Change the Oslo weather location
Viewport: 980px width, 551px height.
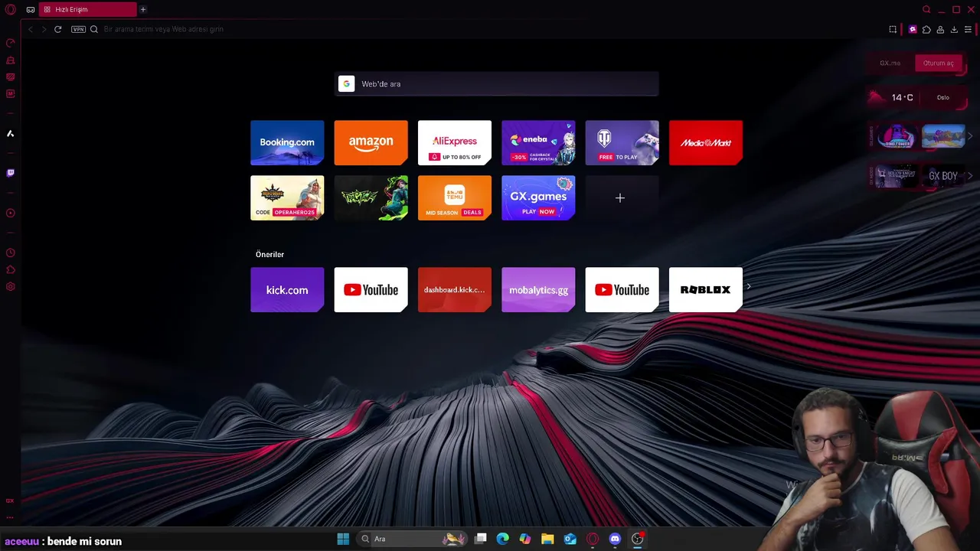coord(943,97)
